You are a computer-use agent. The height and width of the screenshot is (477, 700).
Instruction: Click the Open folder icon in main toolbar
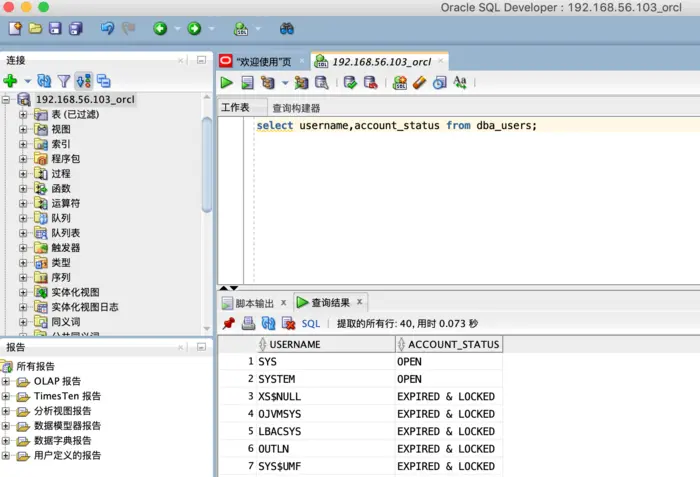coord(35,29)
